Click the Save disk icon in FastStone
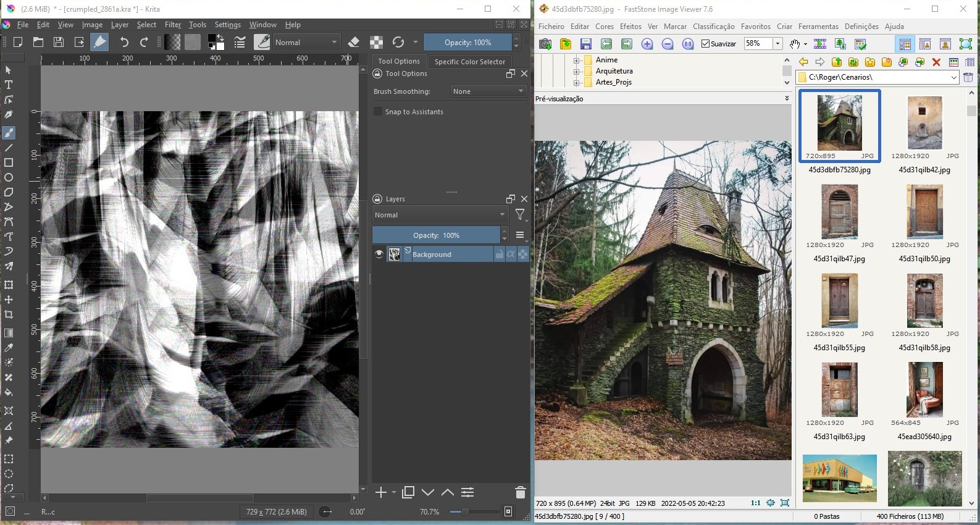Screen dimensions: 980x525 585,44
